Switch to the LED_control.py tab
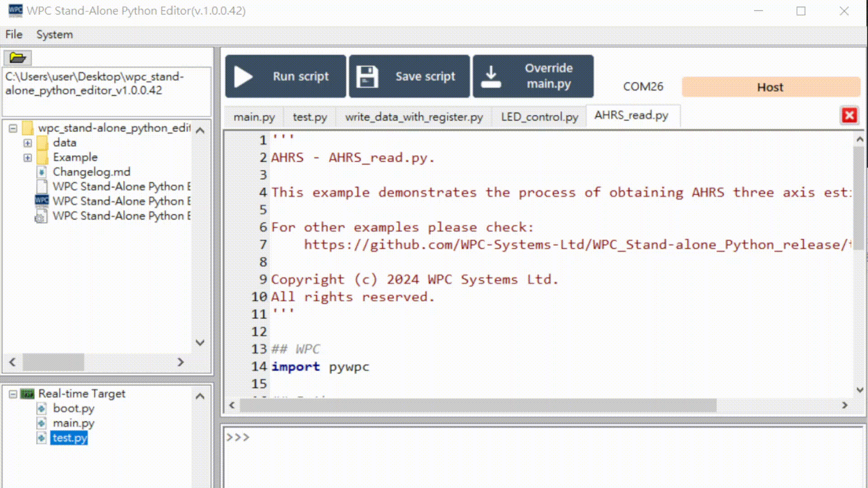868x488 pixels. point(539,117)
